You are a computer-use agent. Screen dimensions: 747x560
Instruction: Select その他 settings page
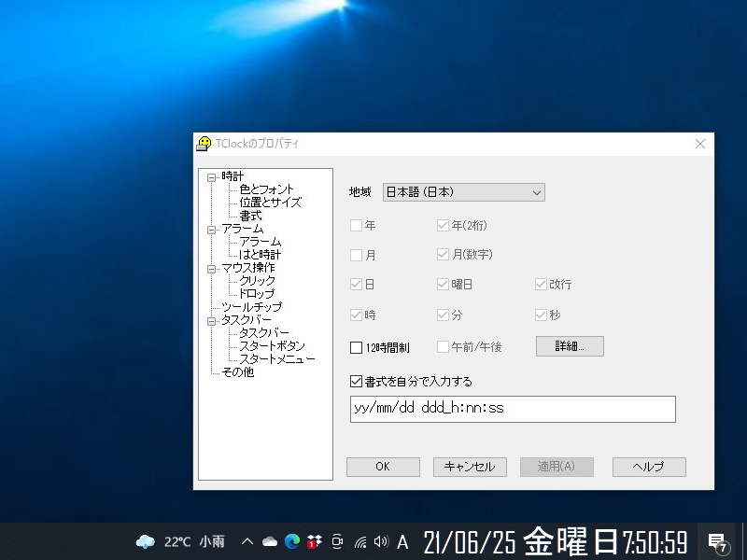click(238, 371)
